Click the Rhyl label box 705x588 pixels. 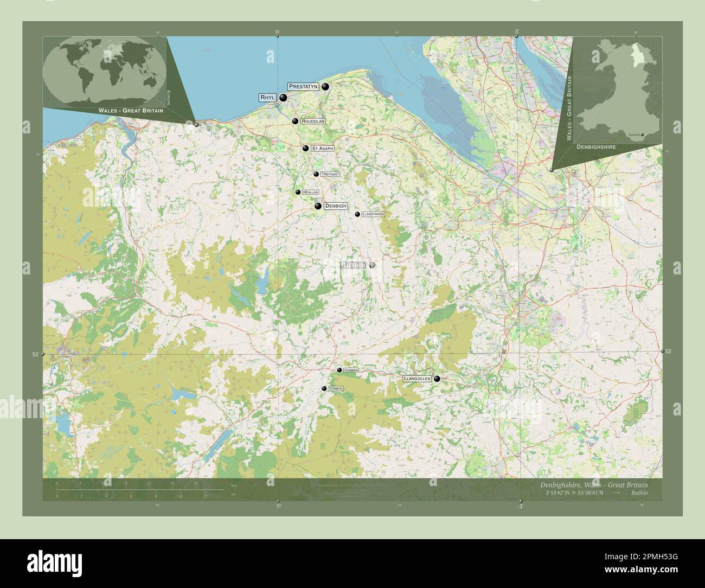pos(268,98)
